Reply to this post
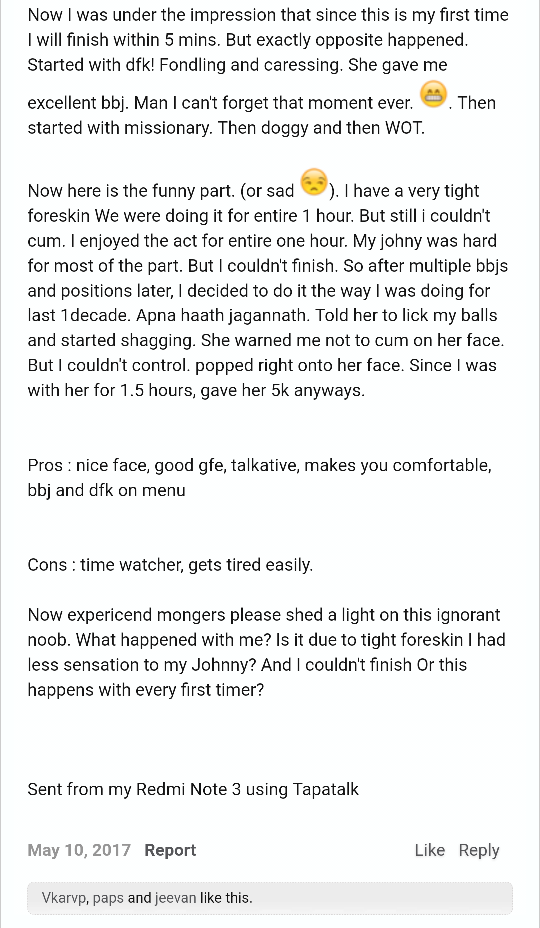This screenshot has height=928, width=540. (x=479, y=850)
